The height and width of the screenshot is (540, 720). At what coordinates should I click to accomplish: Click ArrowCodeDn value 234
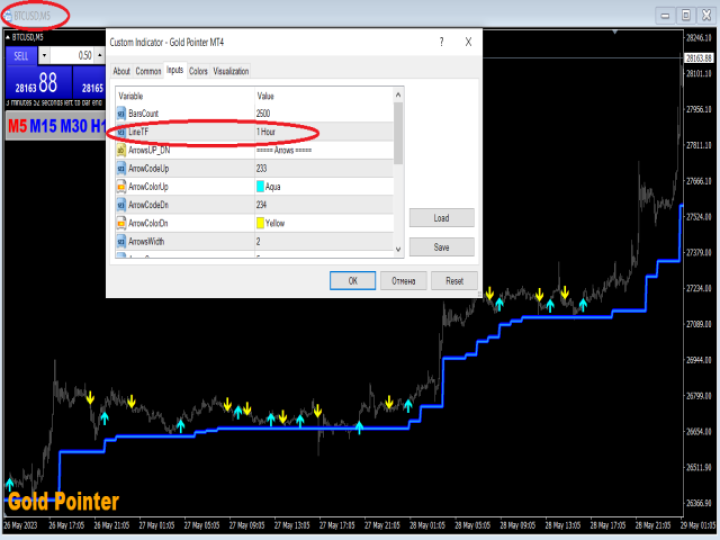[x=261, y=205]
